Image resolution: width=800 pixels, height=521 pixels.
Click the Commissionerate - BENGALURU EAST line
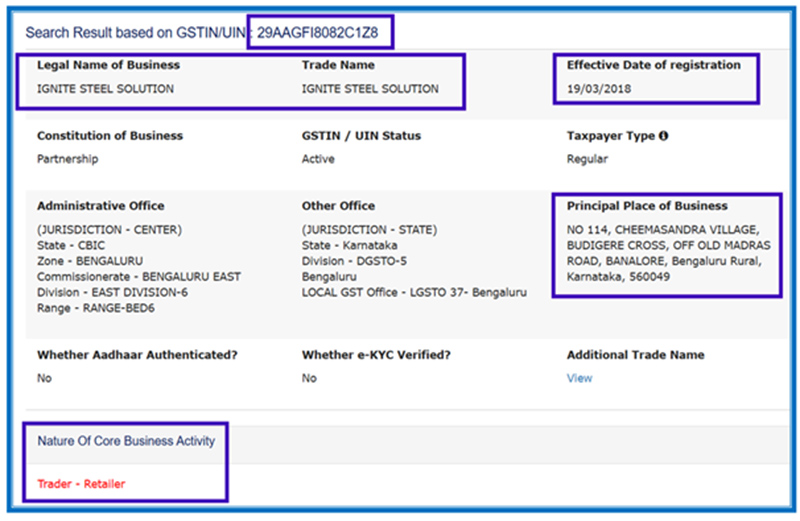pyautogui.click(x=138, y=276)
